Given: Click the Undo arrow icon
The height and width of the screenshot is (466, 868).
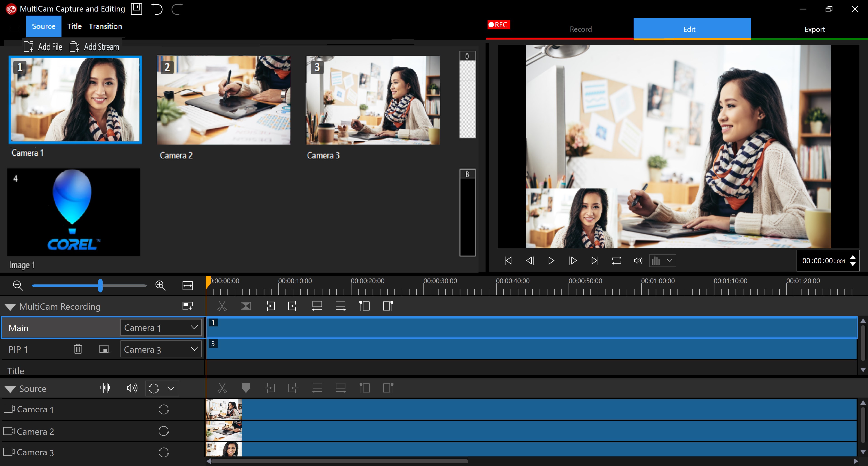Looking at the screenshot, I should coord(157,9).
